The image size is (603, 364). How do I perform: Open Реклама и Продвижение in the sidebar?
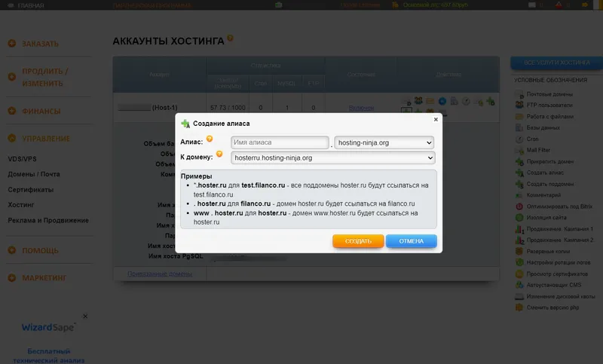[48, 220]
